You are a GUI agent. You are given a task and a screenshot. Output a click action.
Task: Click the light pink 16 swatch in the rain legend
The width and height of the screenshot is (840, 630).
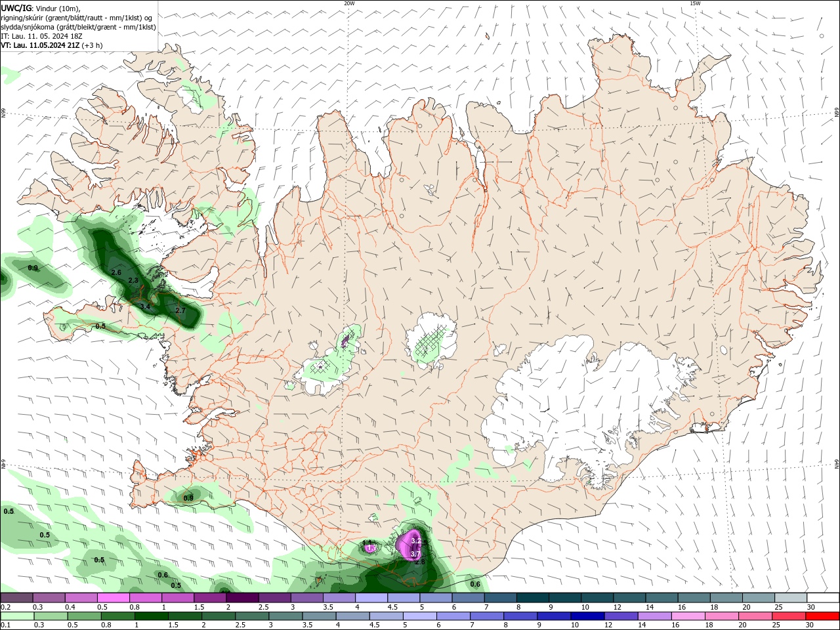tap(688, 616)
